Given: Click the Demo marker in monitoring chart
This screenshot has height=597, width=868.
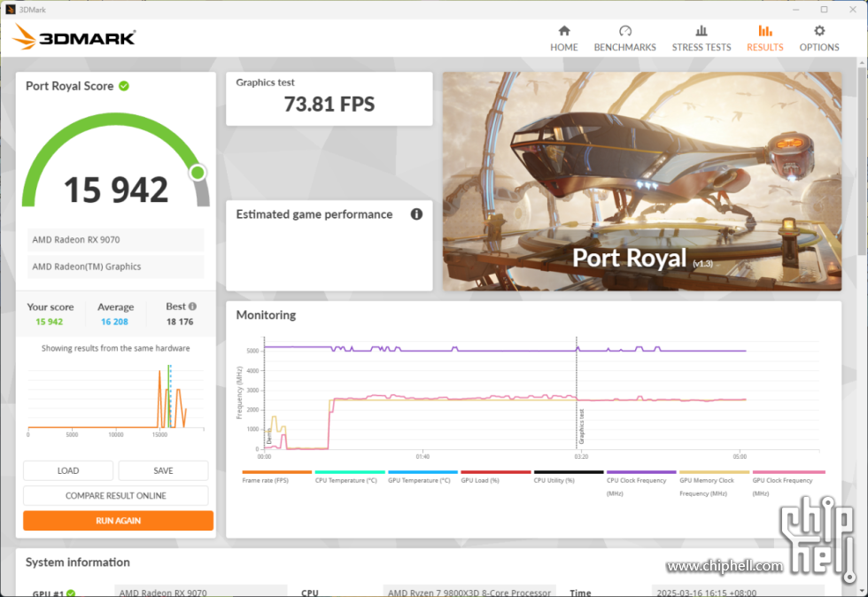Looking at the screenshot, I should (x=269, y=436).
